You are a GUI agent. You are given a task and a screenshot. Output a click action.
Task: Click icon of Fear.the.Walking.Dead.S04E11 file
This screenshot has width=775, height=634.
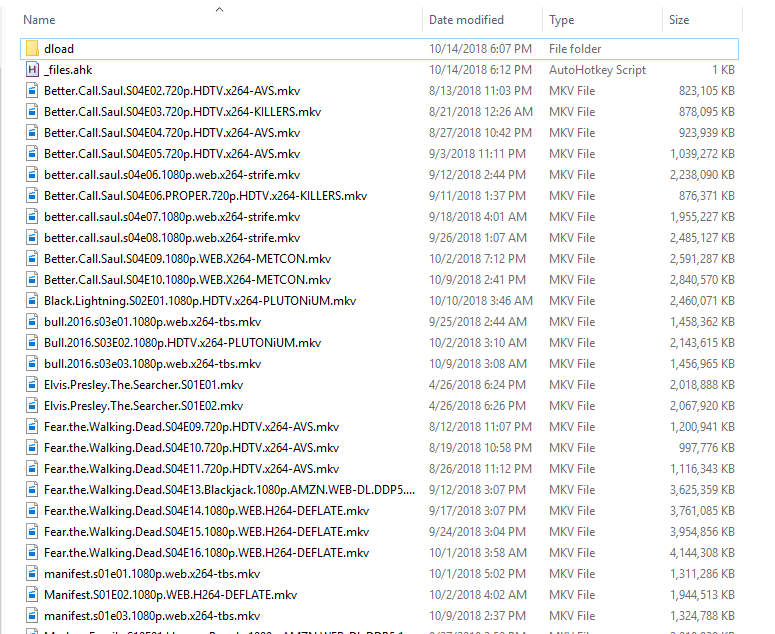(32, 469)
